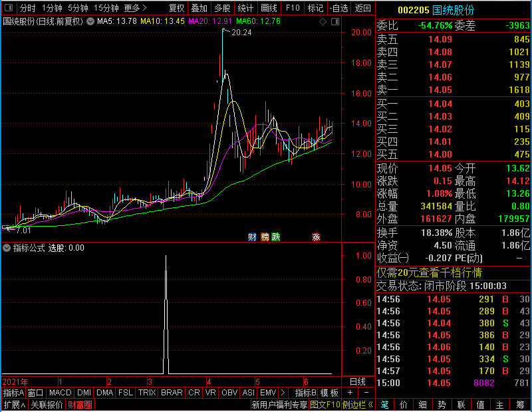532x412 pixels.
Task: Click the 002205 国统股份 stock title
Action: pos(436,10)
